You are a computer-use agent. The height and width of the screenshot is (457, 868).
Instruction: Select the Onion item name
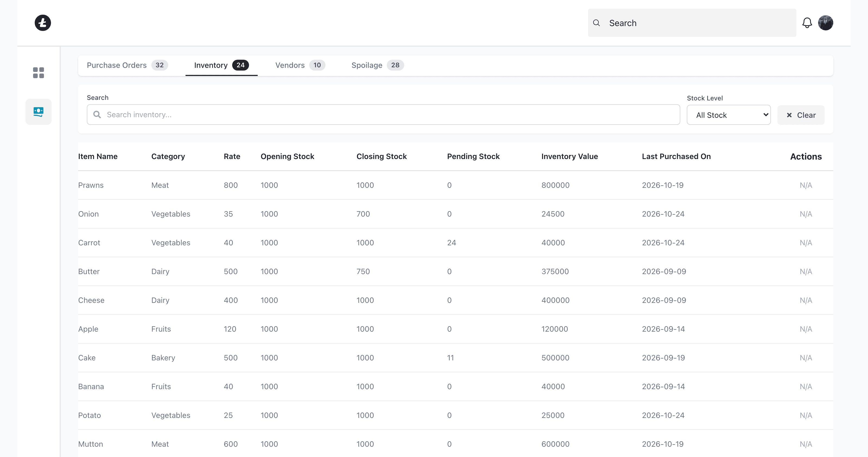pyautogui.click(x=88, y=214)
